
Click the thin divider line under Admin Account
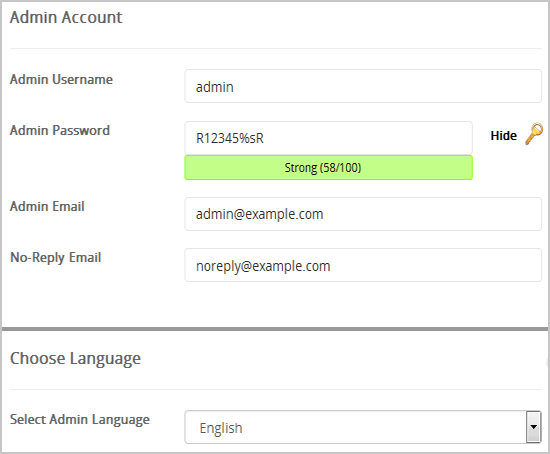point(276,48)
